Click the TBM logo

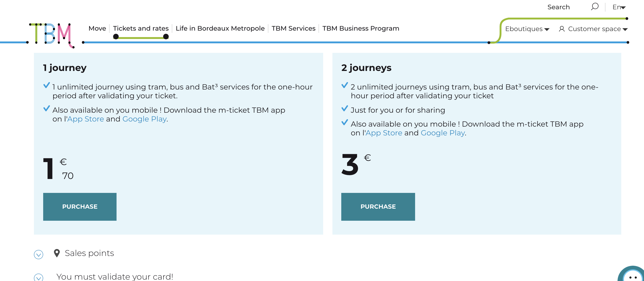tap(52, 35)
